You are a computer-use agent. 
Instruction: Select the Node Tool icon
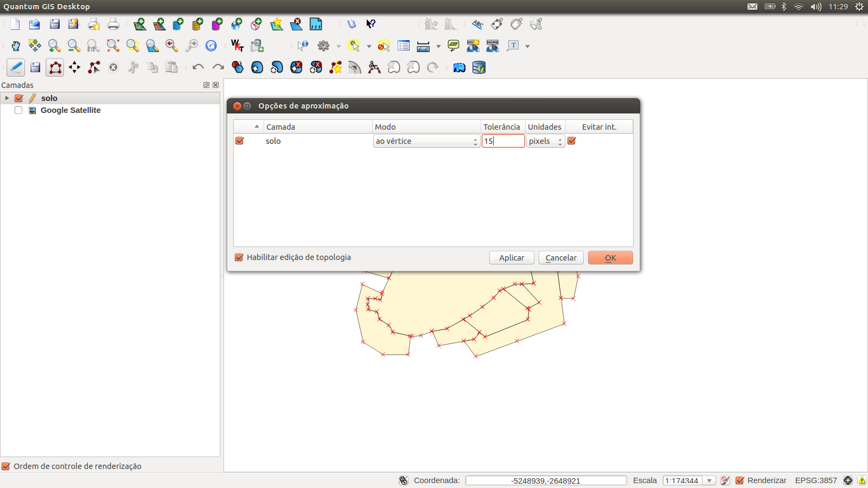pos(94,67)
